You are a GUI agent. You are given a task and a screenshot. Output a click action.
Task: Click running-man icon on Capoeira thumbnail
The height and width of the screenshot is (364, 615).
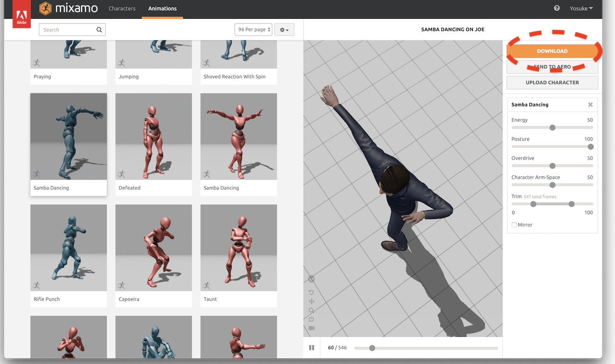(122, 286)
